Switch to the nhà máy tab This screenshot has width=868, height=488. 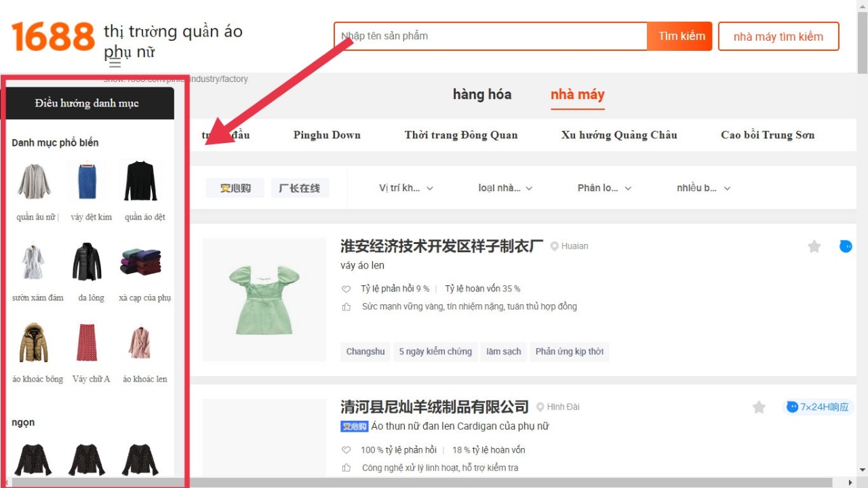578,94
